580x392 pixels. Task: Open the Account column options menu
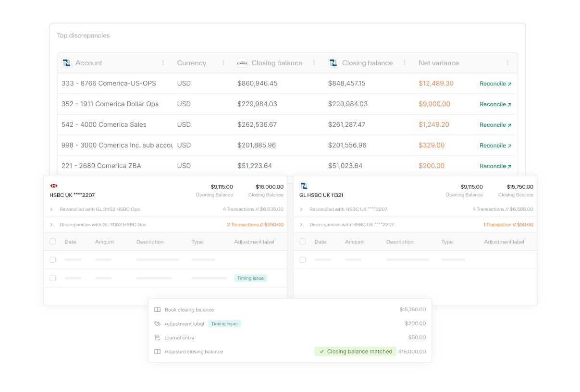(x=163, y=63)
